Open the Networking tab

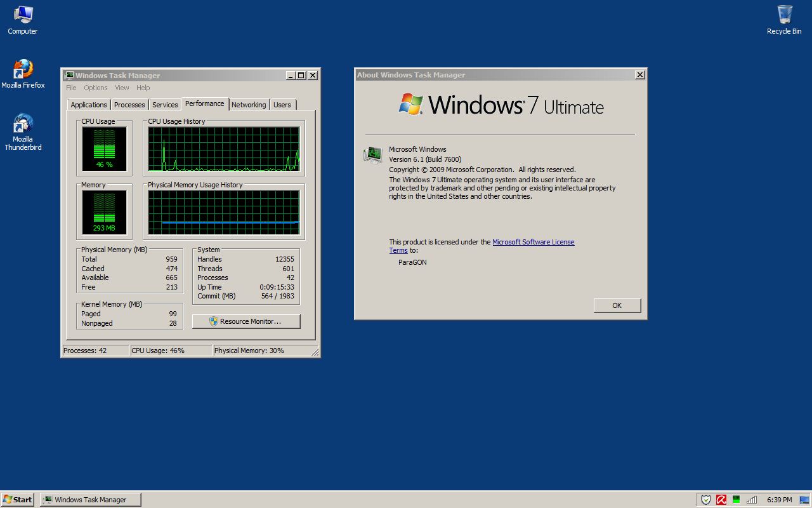point(249,104)
